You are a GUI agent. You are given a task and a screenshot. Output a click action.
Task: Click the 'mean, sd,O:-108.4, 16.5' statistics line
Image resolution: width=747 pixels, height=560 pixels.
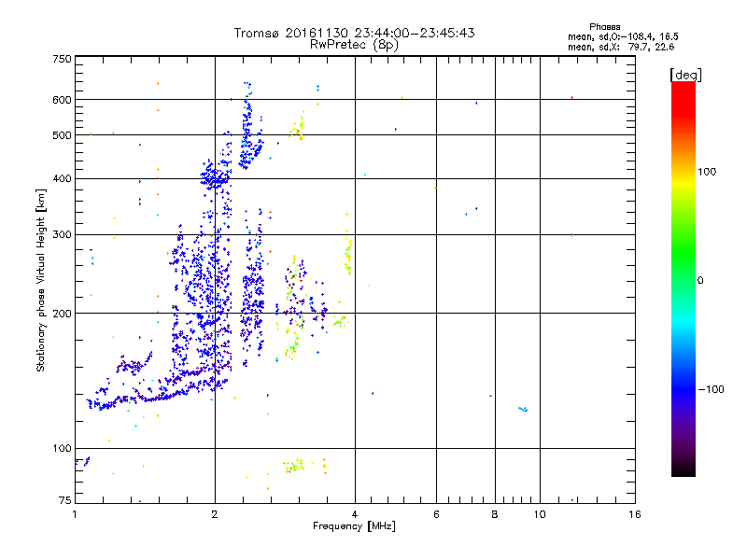point(623,36)
